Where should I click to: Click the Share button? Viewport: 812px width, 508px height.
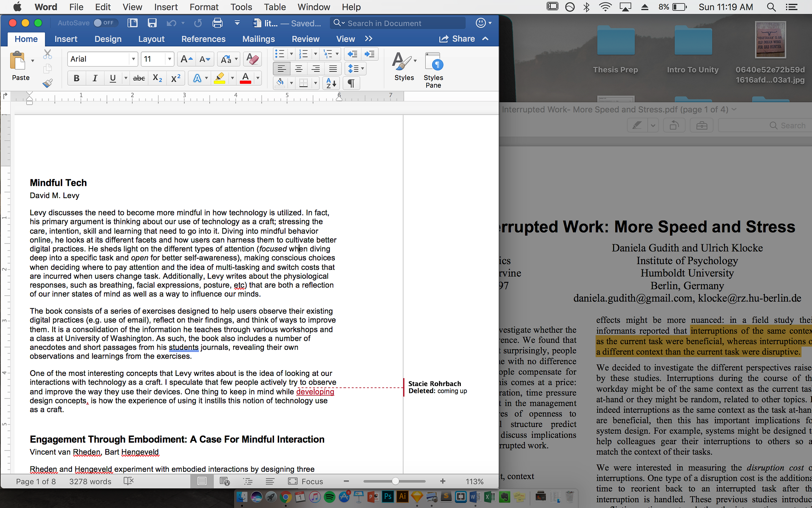coord(457,39)
